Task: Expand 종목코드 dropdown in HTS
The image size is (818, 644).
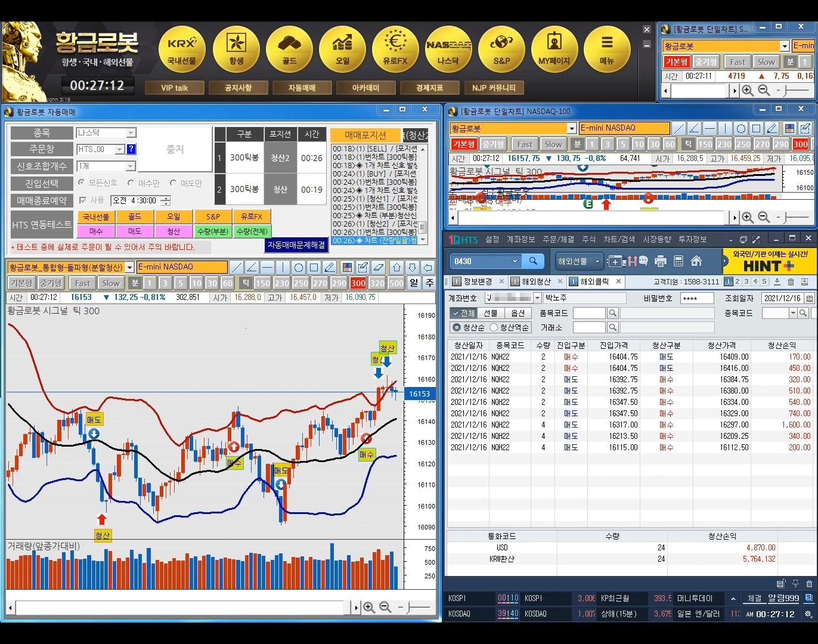Action: (x=793, y=313)
